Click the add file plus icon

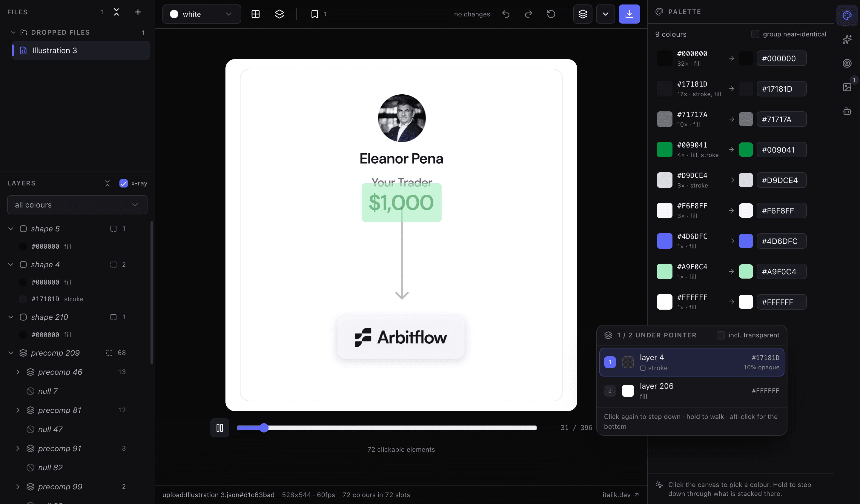138,12
